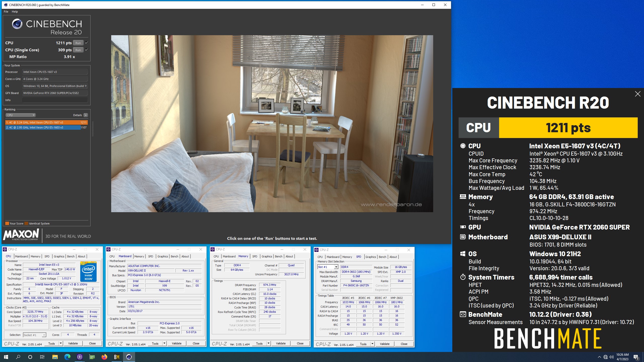Open Task View on the taskbar
Screen dimensions: 644x362
click(x=42, y=357)
